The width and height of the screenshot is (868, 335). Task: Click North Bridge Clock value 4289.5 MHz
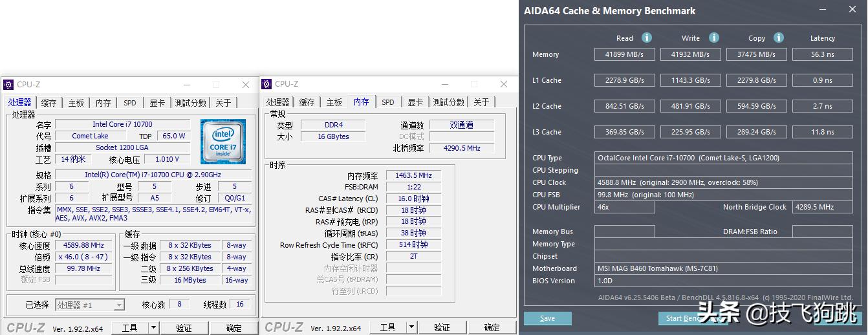pyautogui.click(x=823, y=207)
